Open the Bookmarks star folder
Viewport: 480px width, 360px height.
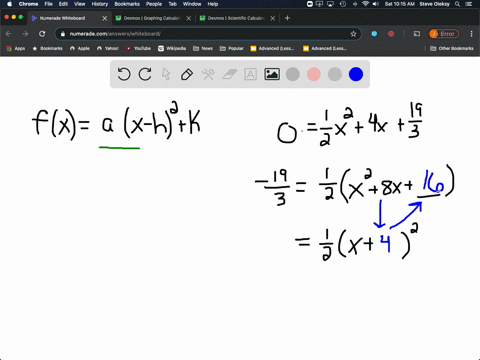click(x=47, y=48)
